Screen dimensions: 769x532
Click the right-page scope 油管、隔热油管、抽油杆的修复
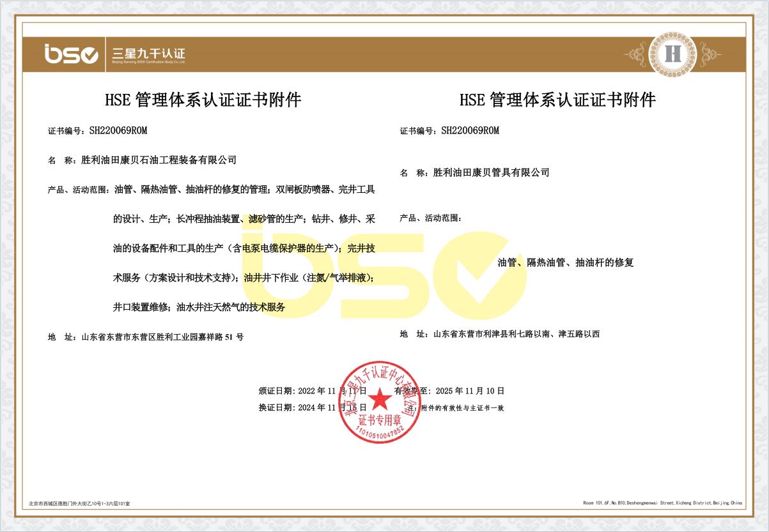click(x=566, y=262)
